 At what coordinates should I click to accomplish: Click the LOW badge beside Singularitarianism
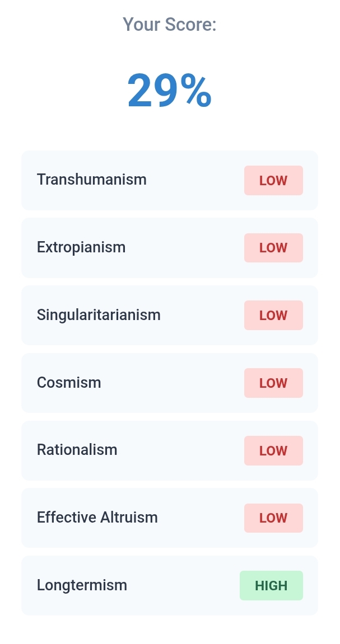coord(273,316)
